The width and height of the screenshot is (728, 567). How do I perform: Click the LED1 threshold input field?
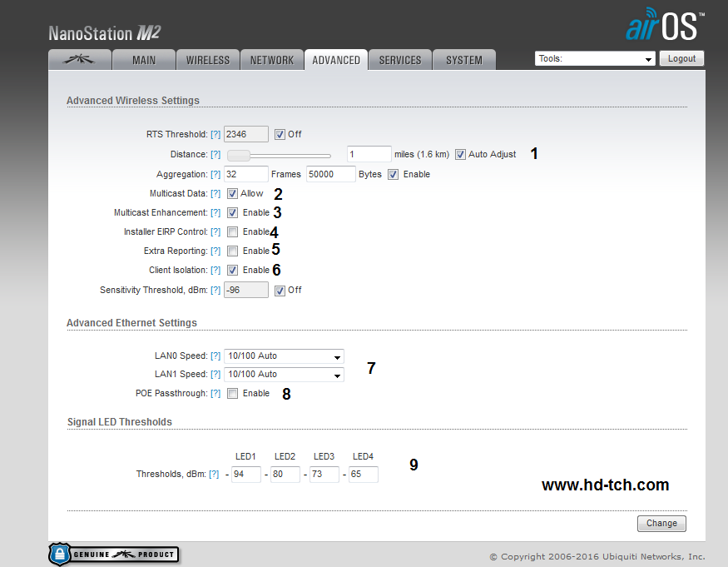pos(245,475)
